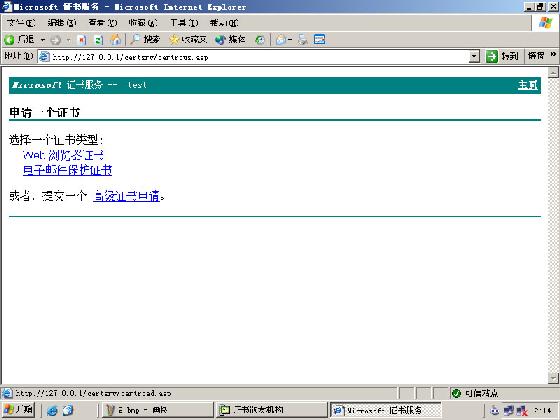The width and height of the screenshot is (560, 420).
Task: Click the Back navigation arrow icon
Action: 9,40
